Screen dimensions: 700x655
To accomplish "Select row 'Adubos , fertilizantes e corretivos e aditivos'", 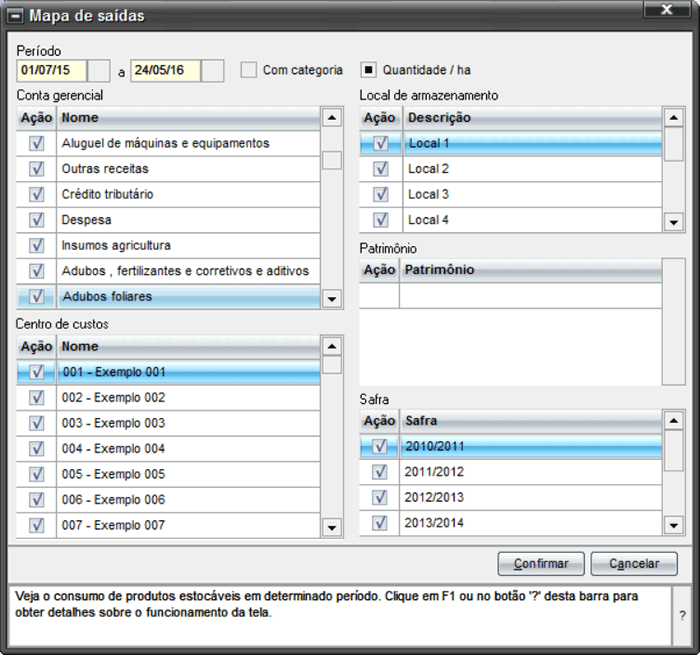I will [x=168, y=271].
